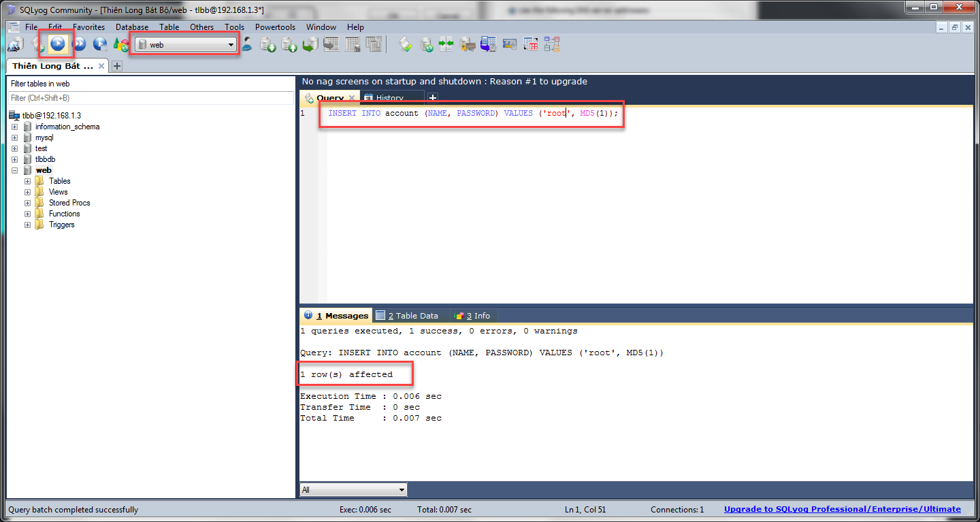Open the All filter dropdown in Messages
Viewport: 980px width, 522px height.
click(353, 489)
